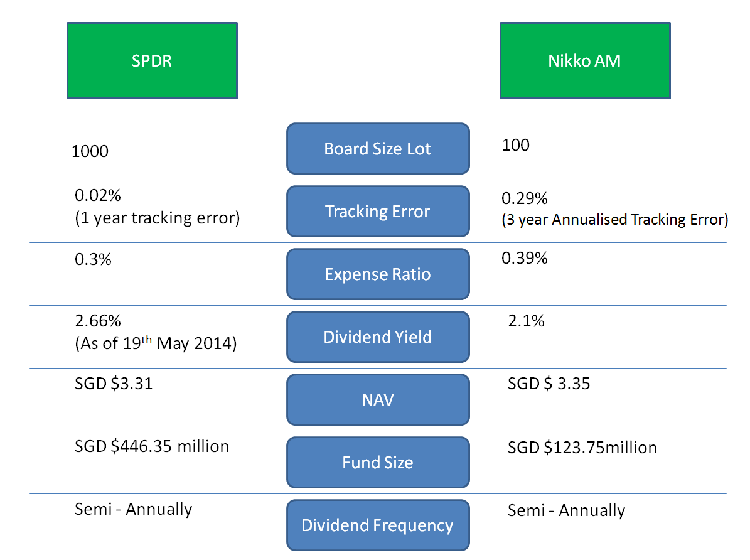Select the Tracking Error label box

378,212
